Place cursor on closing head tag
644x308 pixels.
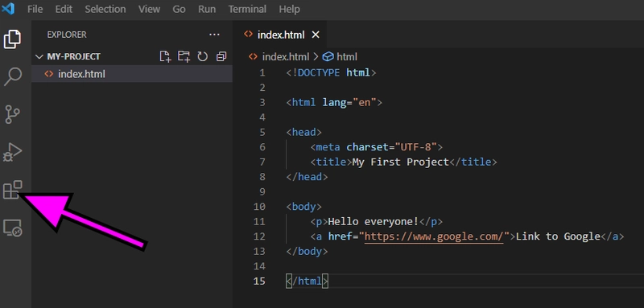click(x=307, y=177)
